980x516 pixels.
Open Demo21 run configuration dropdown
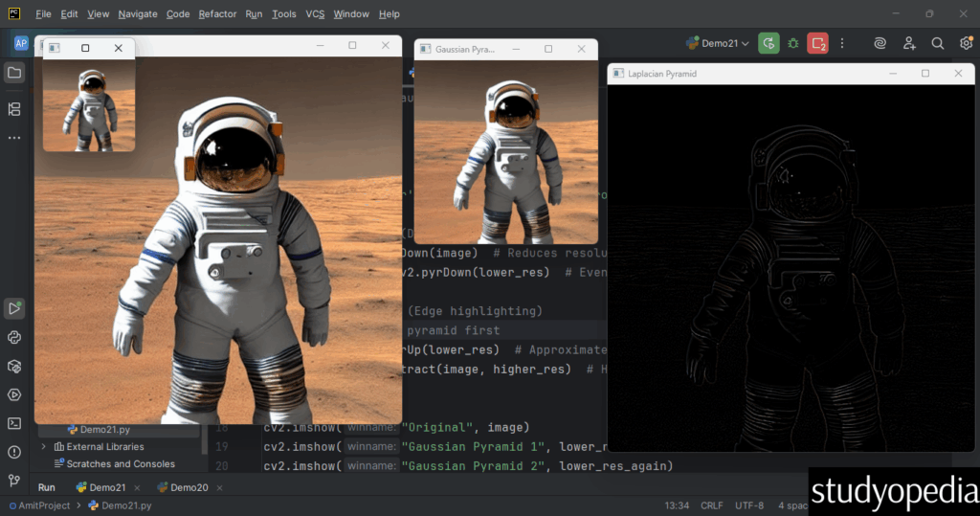[x=718, y=43]
